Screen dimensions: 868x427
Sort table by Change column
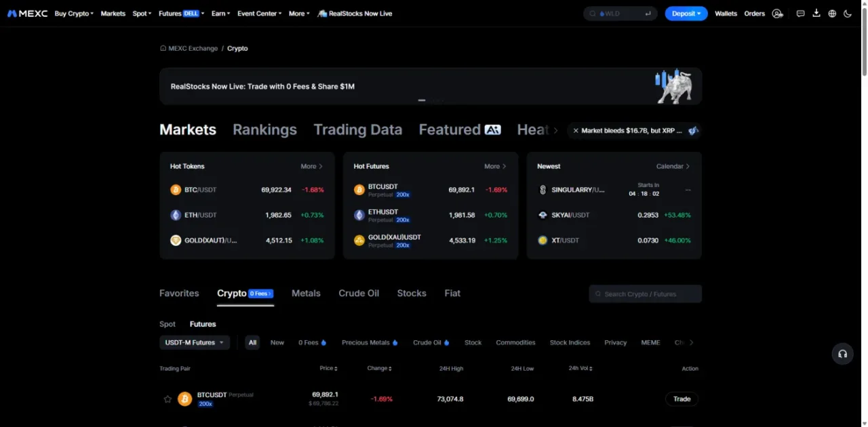point(380,368)
